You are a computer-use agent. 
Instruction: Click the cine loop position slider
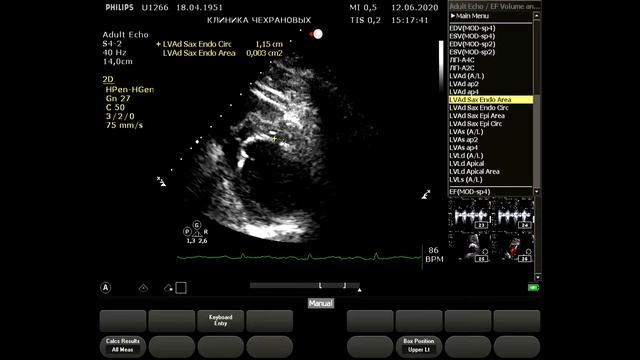tap(304, 285)
